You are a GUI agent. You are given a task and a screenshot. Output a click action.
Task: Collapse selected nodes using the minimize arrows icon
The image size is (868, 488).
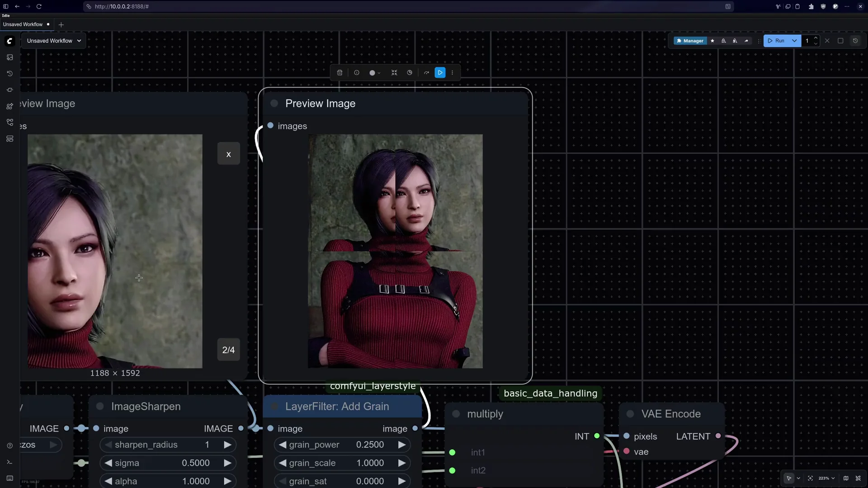[394, 72]
